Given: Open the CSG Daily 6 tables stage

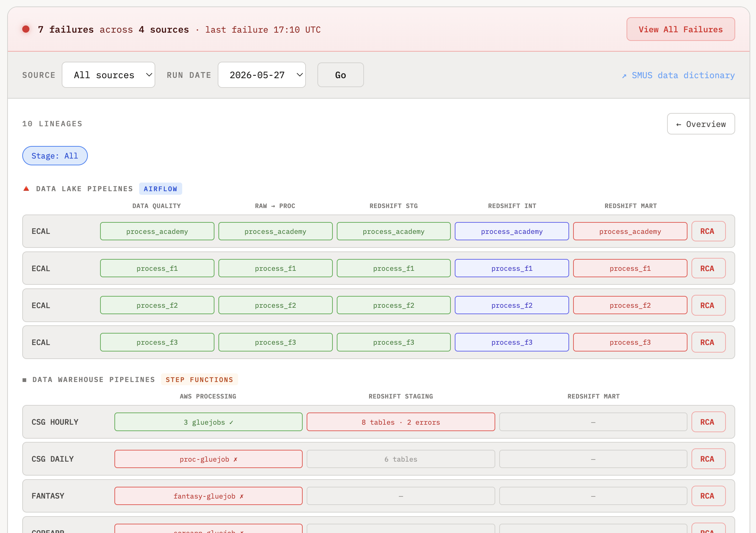Looking at the screenshot, I should [x=401, y=459].
